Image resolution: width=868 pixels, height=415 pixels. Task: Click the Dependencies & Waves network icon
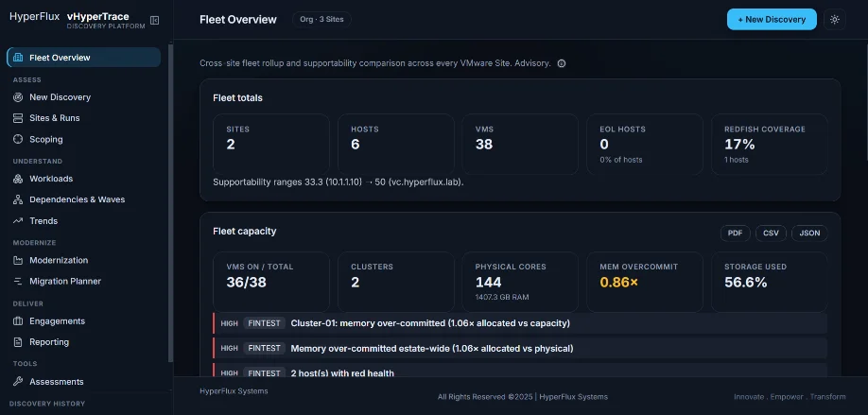18,199
